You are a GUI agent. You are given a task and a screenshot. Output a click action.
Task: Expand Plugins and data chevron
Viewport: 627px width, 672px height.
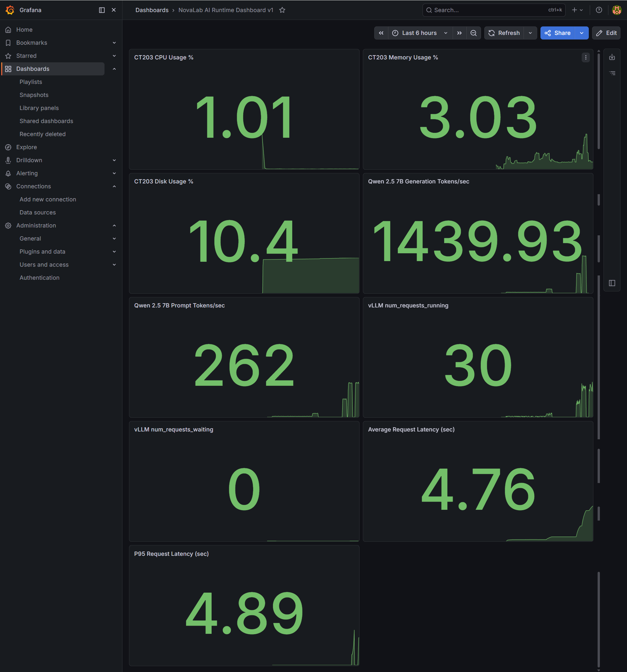pyautogui.click(x=114, y=252)
